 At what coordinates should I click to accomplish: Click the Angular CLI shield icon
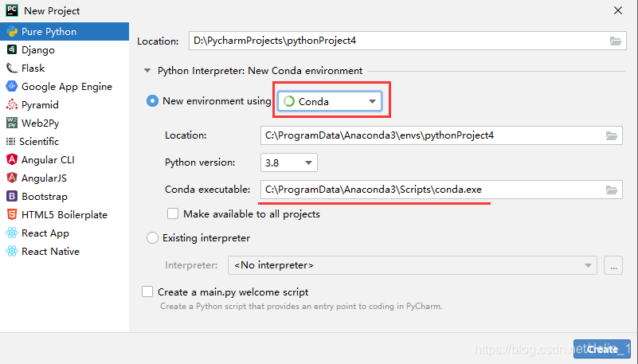click(12, 159)
